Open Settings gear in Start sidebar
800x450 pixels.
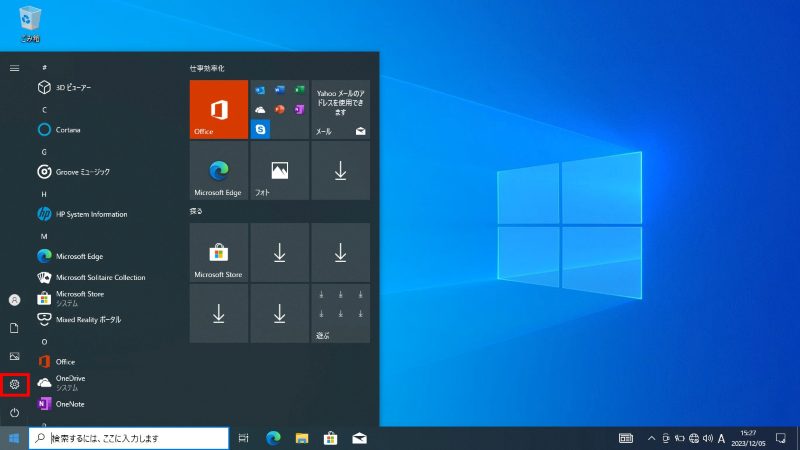click(14, 384)
